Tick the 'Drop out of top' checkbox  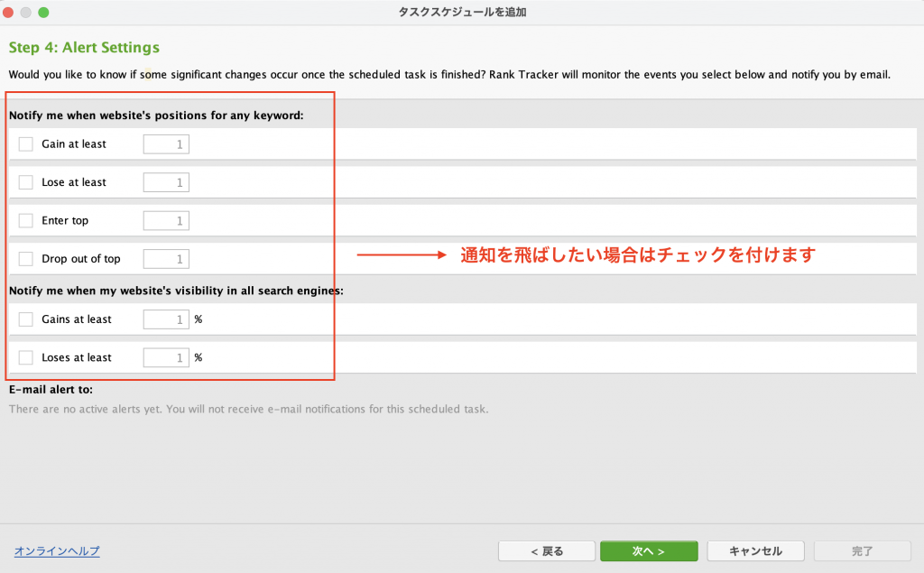[26, 259]
